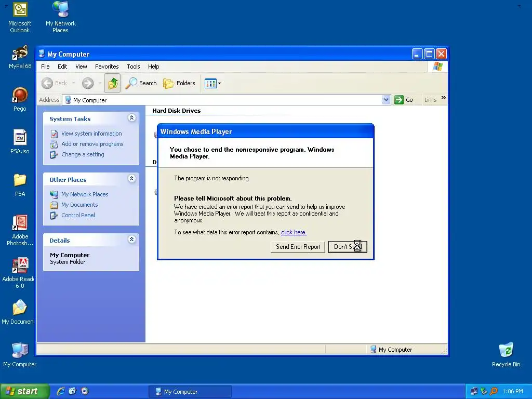The height and width of the screenshot is (399, 532).
Task: Toggle the Folders pane toolbar button
Action: pos(179,83)
